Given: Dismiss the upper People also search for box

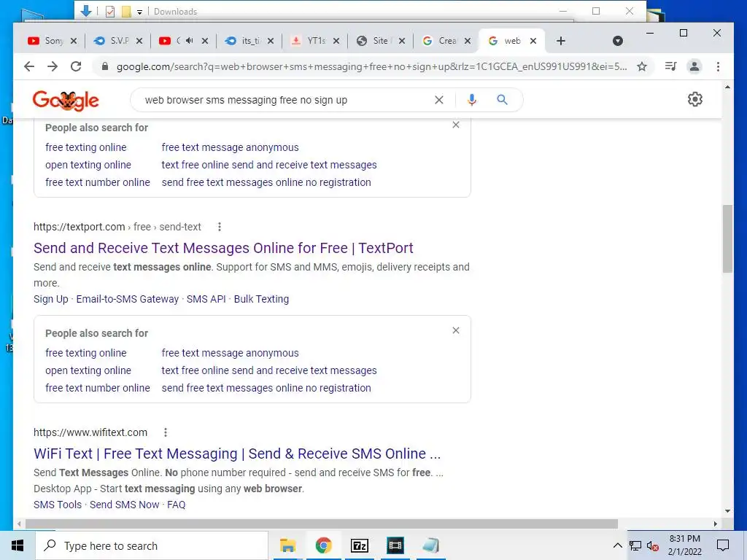Looking at the screenshot, I should (456, 125).
